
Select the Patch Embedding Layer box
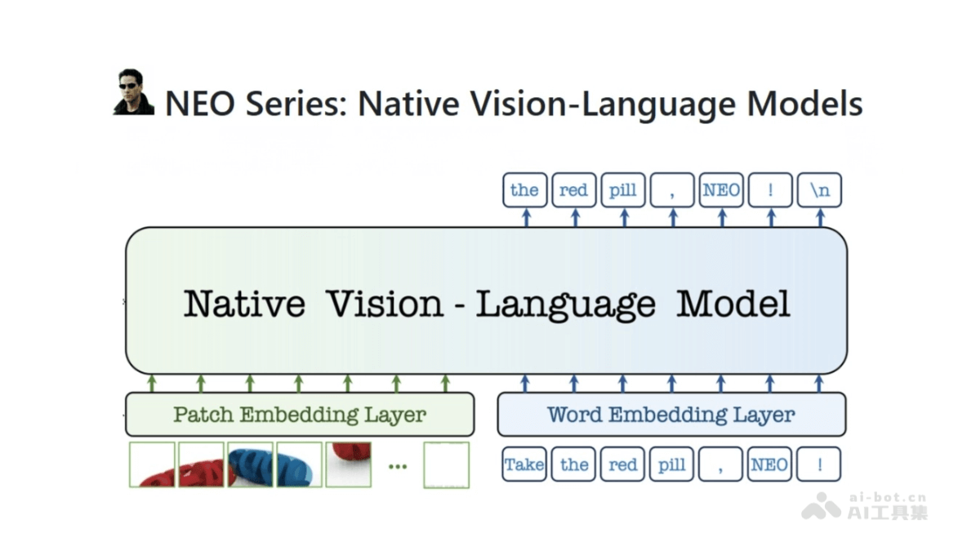[299, 414]
